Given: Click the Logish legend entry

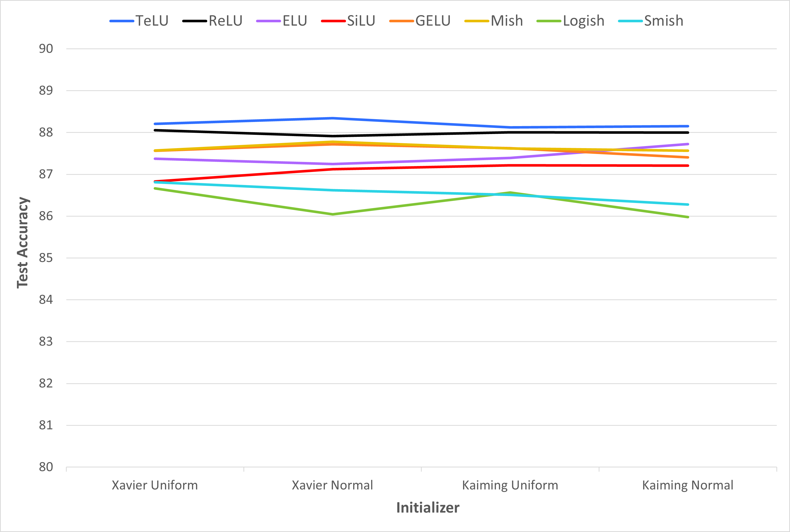Looking at the screenshot, I should pos(584,21).
